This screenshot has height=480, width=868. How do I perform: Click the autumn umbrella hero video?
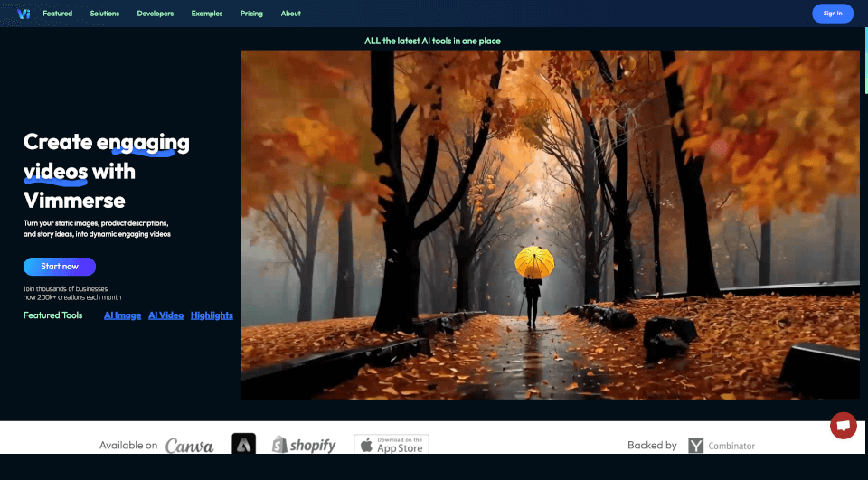click(550, 224)
